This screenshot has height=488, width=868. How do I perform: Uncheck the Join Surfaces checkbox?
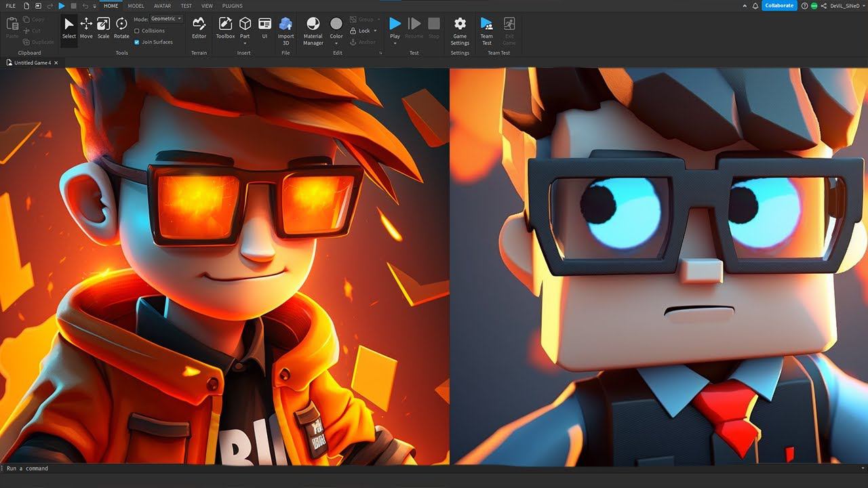(x=137, y=42)
